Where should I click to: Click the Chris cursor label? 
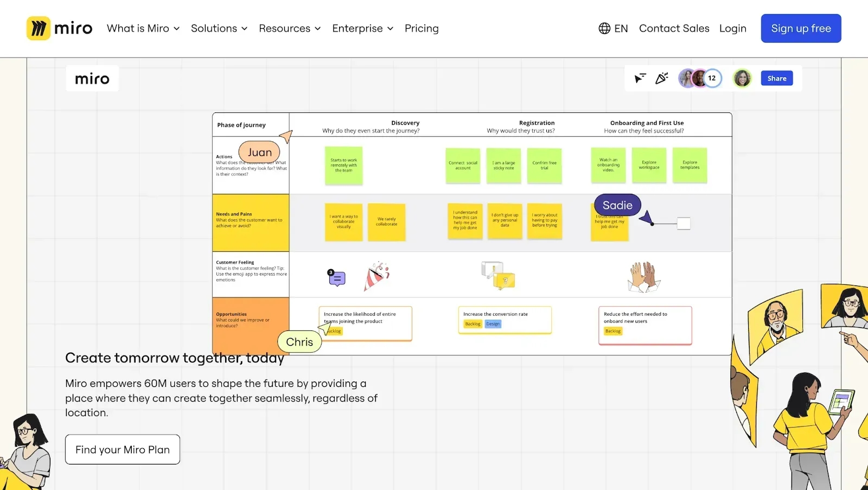tap(299, 342)
